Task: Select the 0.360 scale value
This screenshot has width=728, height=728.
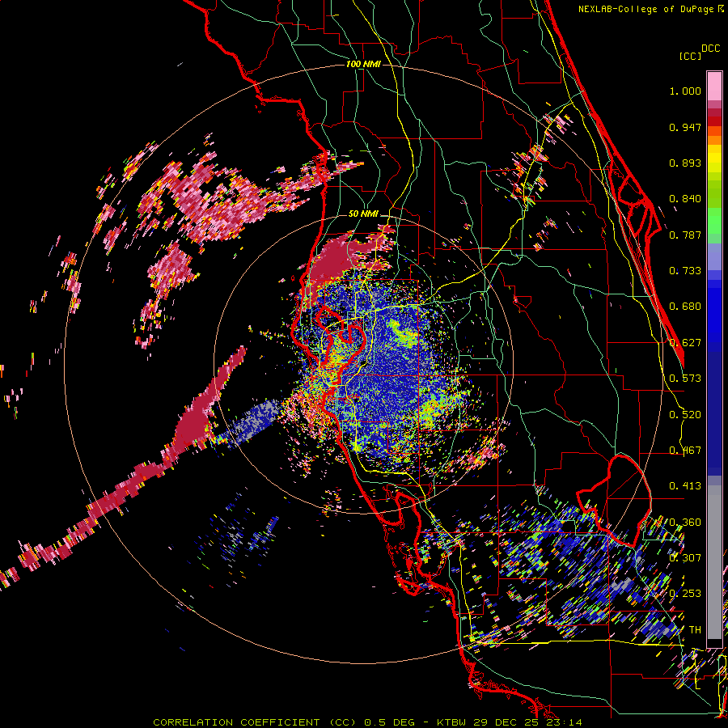Action: click(685, 523)
